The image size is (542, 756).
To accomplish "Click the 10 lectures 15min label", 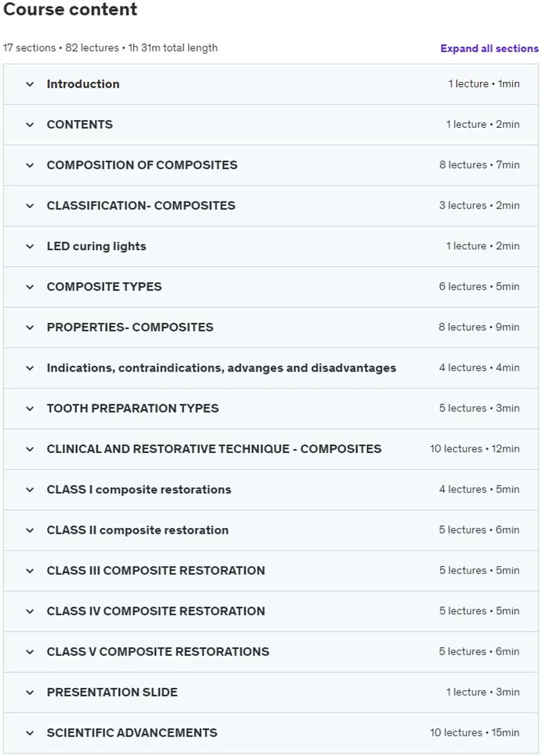I will coord(475,732).
